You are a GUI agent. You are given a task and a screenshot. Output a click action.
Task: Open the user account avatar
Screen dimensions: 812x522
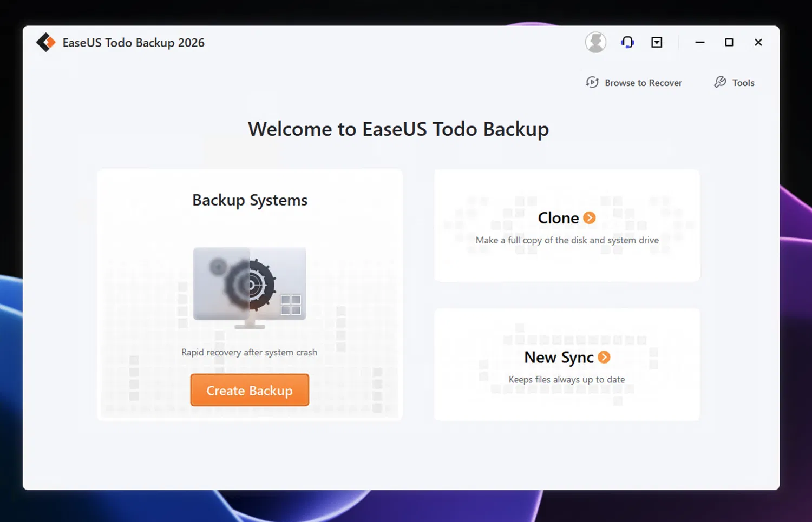click(x=595, y=42)
